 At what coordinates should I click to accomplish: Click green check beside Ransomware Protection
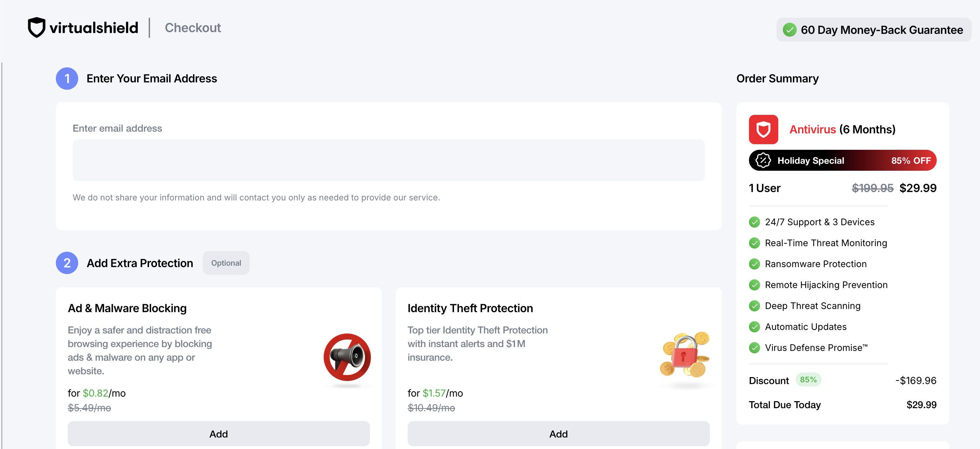(754, 264)
